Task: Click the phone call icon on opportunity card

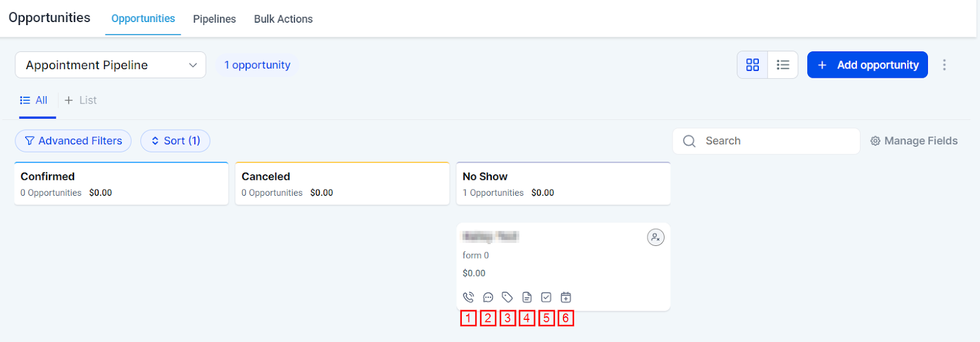Action: [469, 297]
